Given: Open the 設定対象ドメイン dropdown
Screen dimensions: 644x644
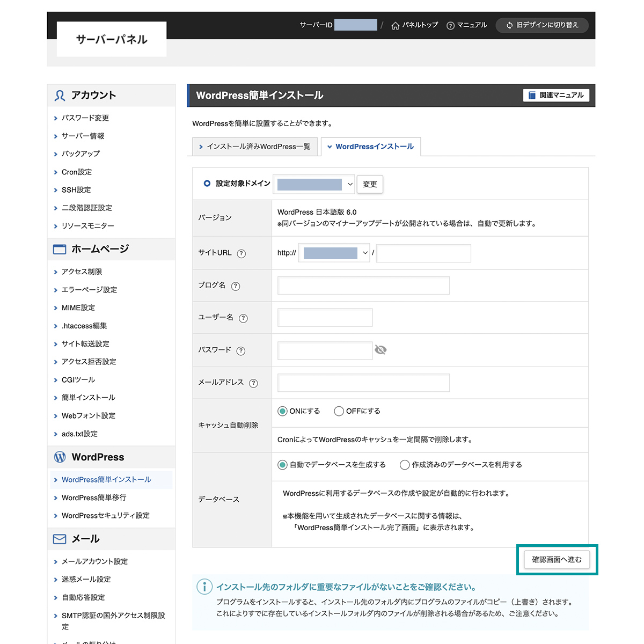Looking at the screenshot, I should (314, 184).
